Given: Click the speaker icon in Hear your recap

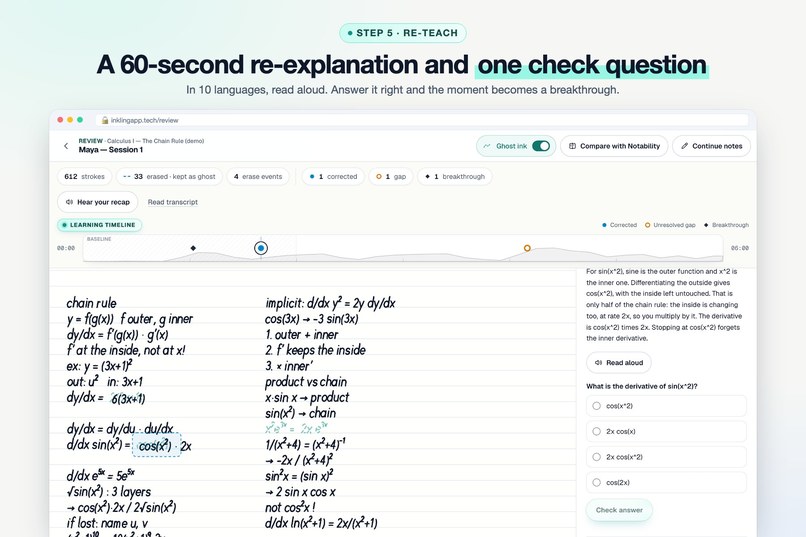Looking at the screenshot, I should [69, 202].
